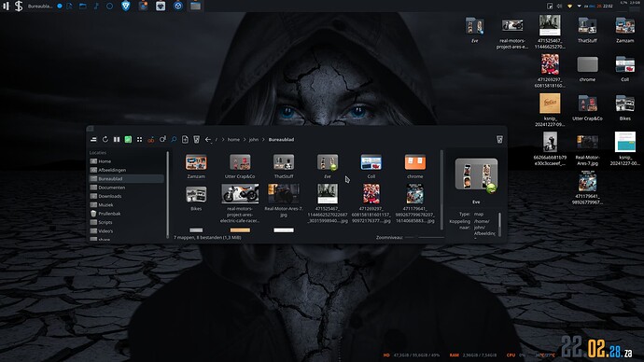Click the Eve preview in information panel
This screenshot has height=362, width=644.
[x=476, y=174]
